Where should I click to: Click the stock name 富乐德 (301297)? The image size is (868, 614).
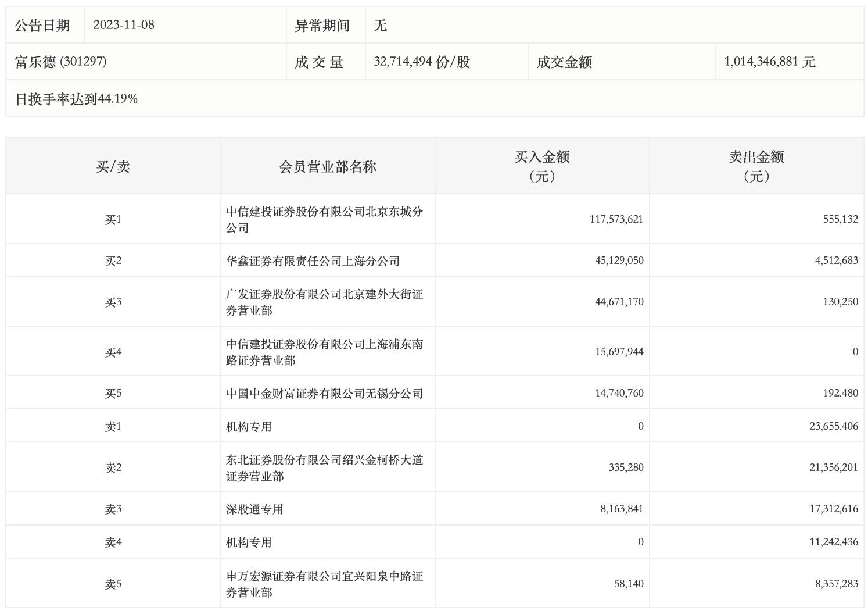click(x=60, y=62)
